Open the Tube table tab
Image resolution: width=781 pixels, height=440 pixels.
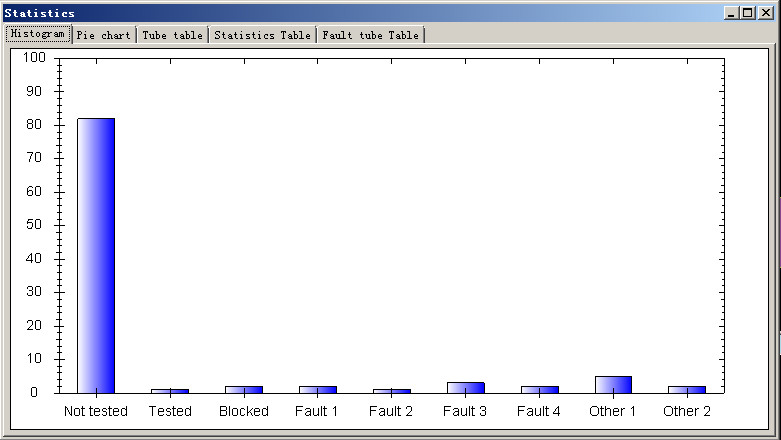[x=172, y=35]
